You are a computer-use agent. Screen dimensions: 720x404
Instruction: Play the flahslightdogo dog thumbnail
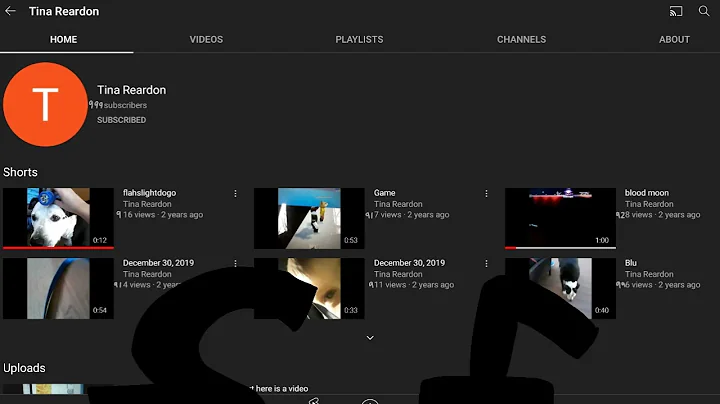[58, 218]
